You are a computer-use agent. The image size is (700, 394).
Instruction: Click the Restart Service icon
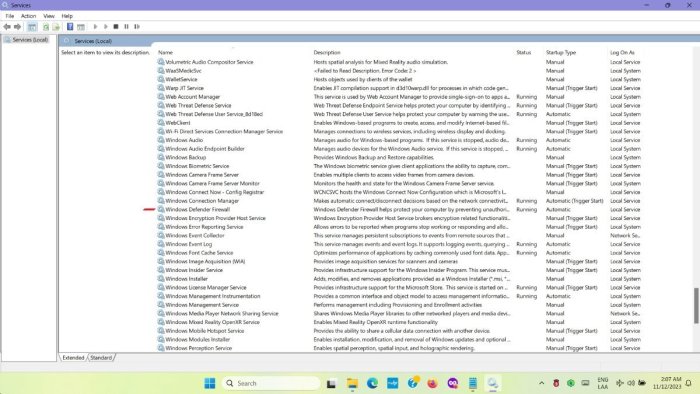pos(137,27)
